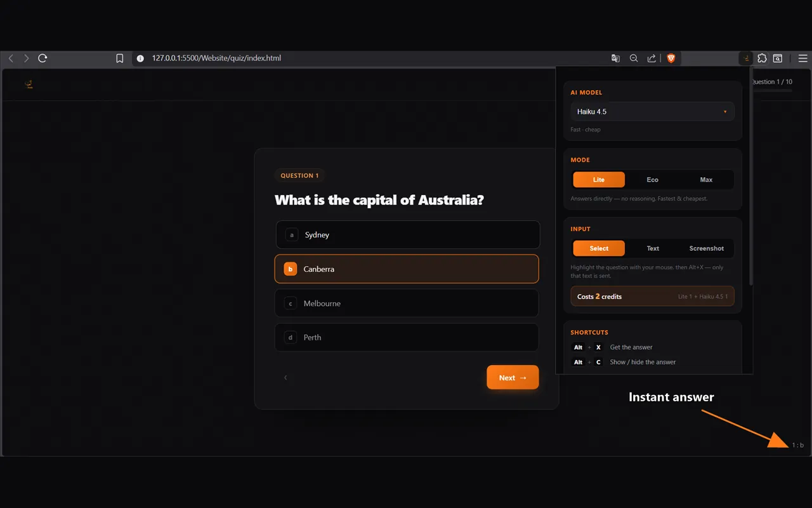Select answer b Canberra

407,269
